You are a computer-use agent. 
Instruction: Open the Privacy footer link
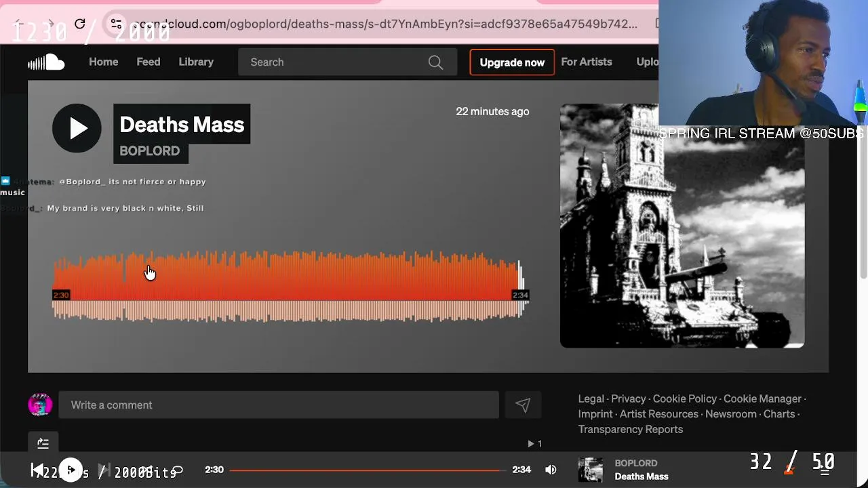[629, 399]
